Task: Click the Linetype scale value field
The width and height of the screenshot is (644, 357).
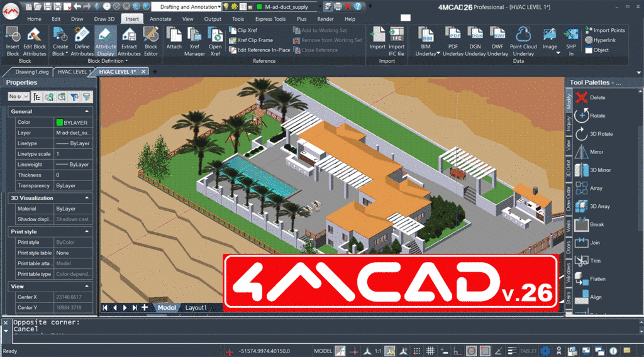Action: pyautogui.click(x=73, y=154)
